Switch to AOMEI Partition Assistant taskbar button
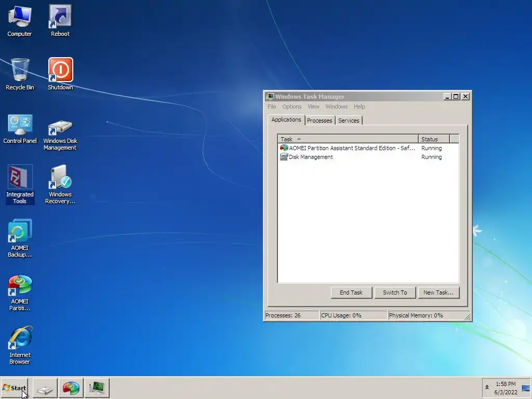The height and width of the screenshot is (399, 532). pos(71,388)
